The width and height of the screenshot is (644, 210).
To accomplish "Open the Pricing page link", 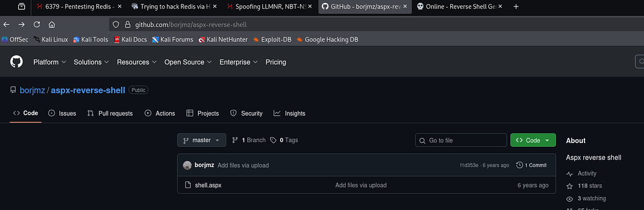I will 276,62.
